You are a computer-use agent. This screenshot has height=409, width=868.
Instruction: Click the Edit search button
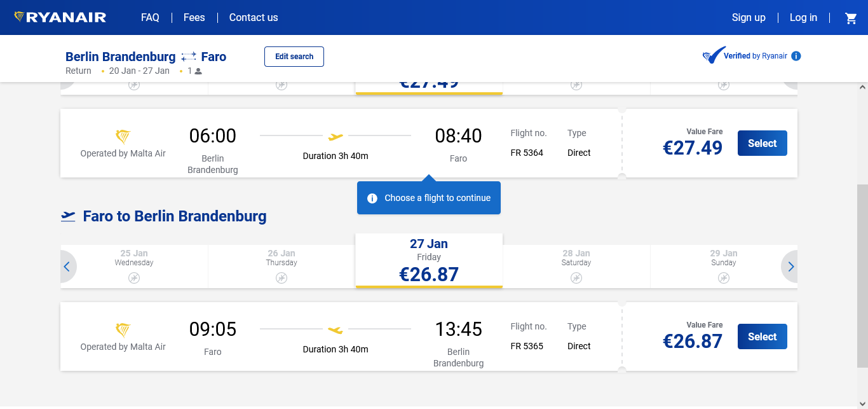(x=294, y=57)
